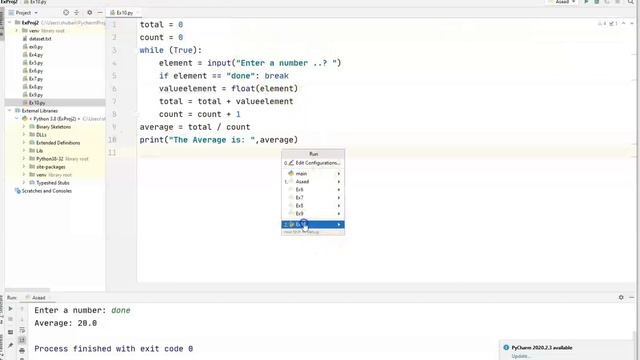The image size is (640, 360).
Task: Expand Typeshed Stubs folder
Action: (24, 183)
